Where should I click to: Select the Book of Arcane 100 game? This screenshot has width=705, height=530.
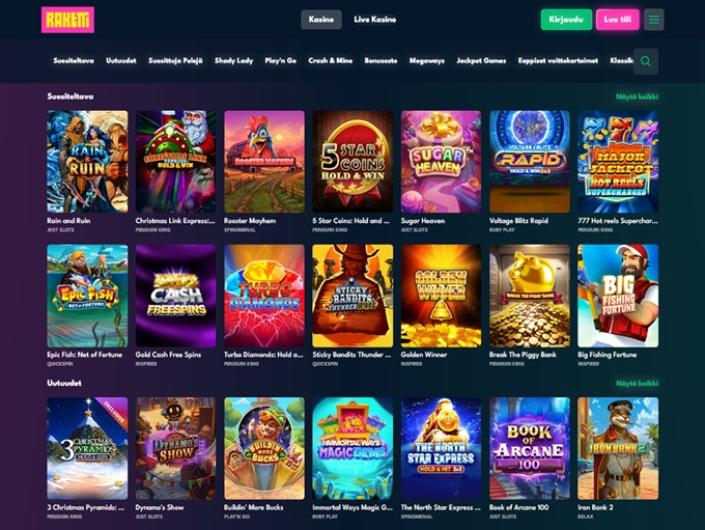point(529,448)
